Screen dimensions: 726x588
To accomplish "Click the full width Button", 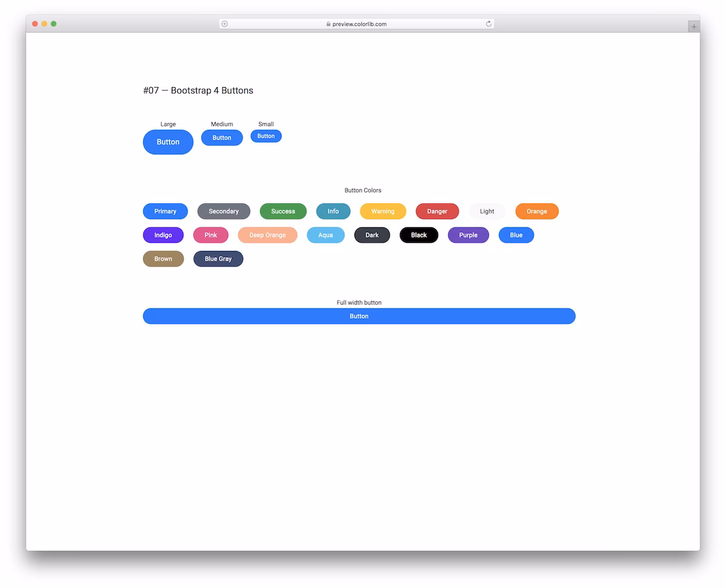I will pyautogui.click(x=359, y=316).
